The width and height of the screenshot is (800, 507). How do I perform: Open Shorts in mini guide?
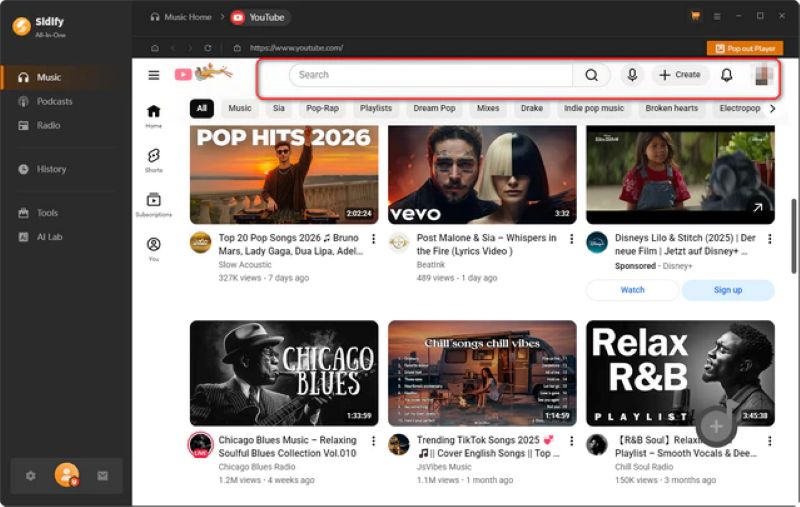pyautogui.click(x=154, y=161)
